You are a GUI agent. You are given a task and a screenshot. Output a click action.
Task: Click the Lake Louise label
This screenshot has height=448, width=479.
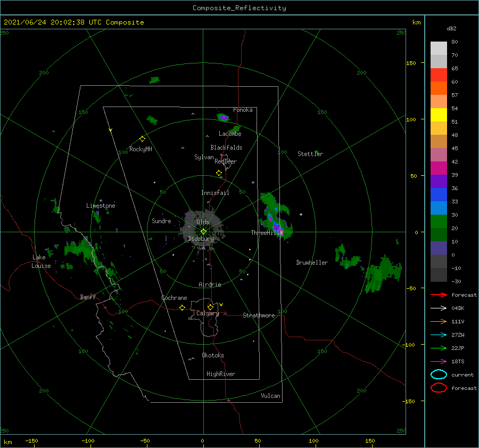point(41,262)
